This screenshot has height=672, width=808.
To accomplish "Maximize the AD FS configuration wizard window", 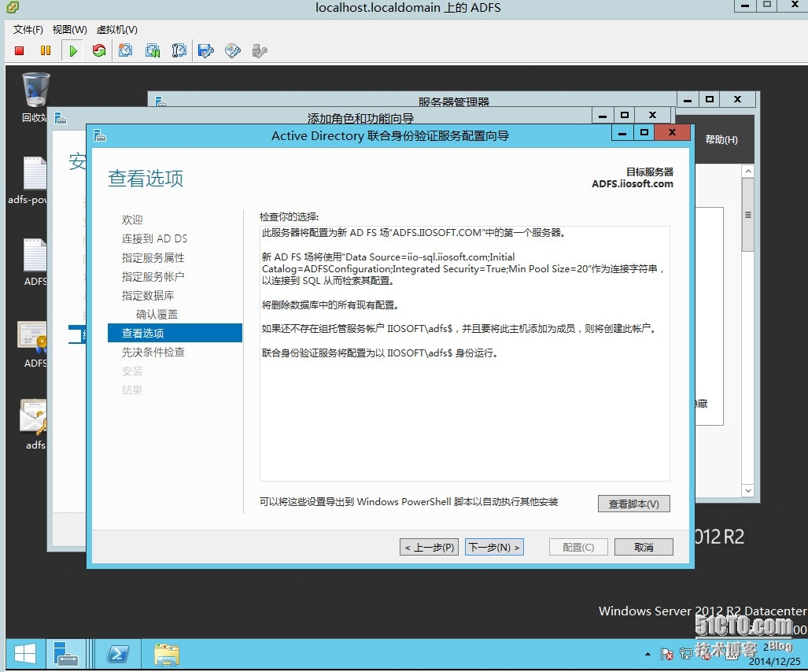I will [644, 132].
